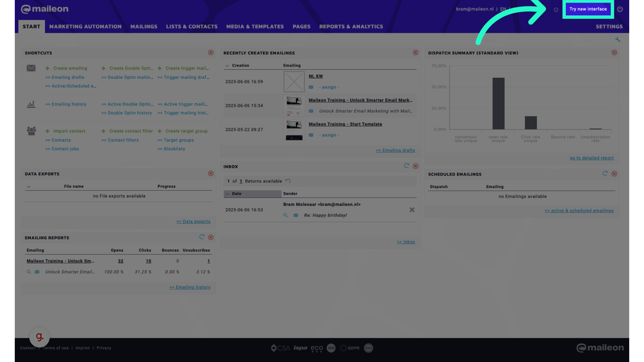
Task: Close the Scheduled Emailings widget
Action: pyautogui.click(x=614, y=174)
